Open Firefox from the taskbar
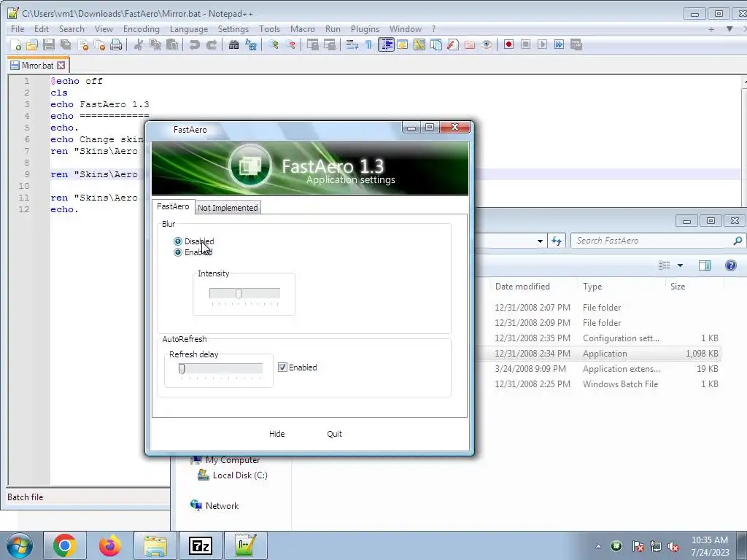747x560 pixels. click(x=110, y=545)
